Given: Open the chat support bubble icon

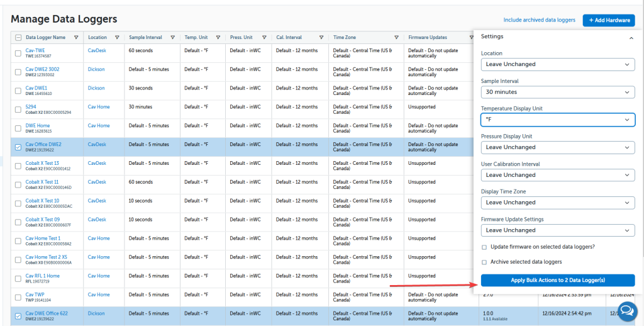Looking at the screenshot, I should [x=627, y=310].
